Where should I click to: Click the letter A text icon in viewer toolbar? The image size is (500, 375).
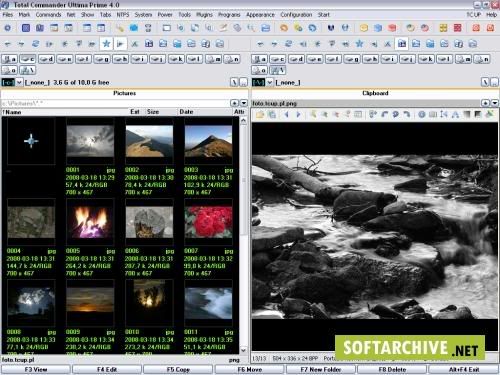tap(455, 115)
